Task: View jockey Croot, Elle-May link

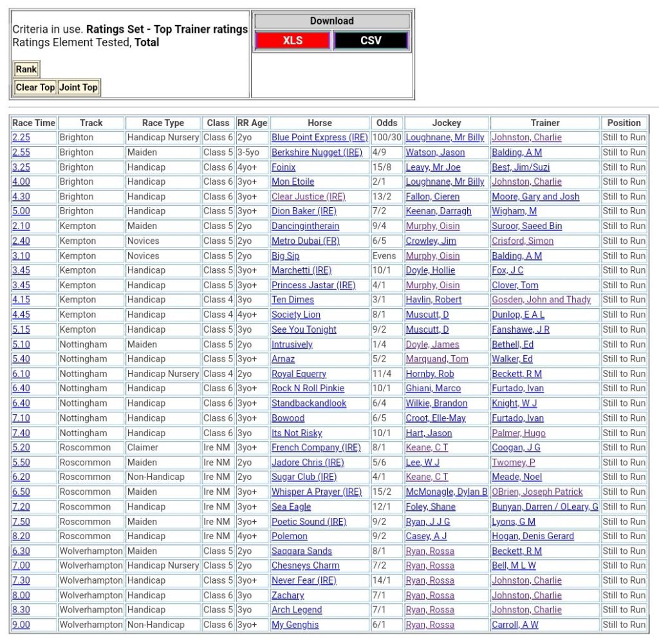Action: tap(436, 418)
